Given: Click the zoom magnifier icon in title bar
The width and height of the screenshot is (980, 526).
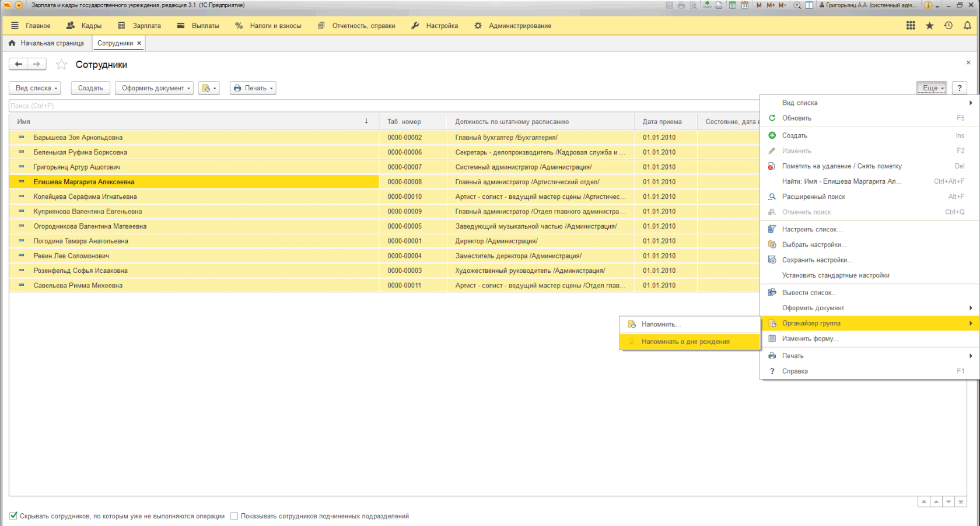Looking at the screenshot, I should click(797, 5).
